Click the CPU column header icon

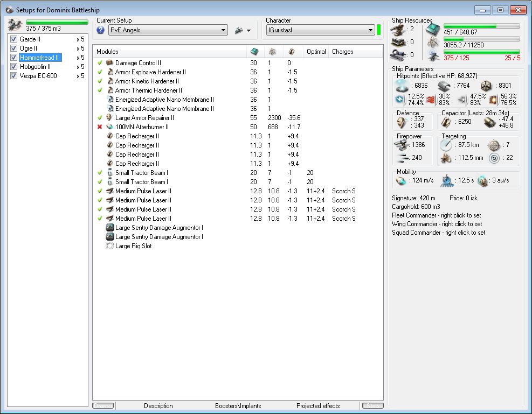(254, 52)
